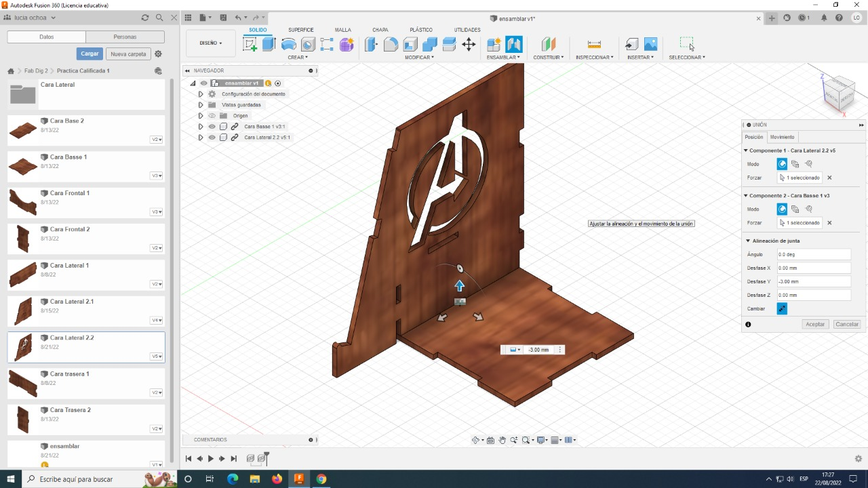The height and width of the screenshot is (488, 868).
Task: Switch to the UTILIDADES tab
Action: coord(467,30)
